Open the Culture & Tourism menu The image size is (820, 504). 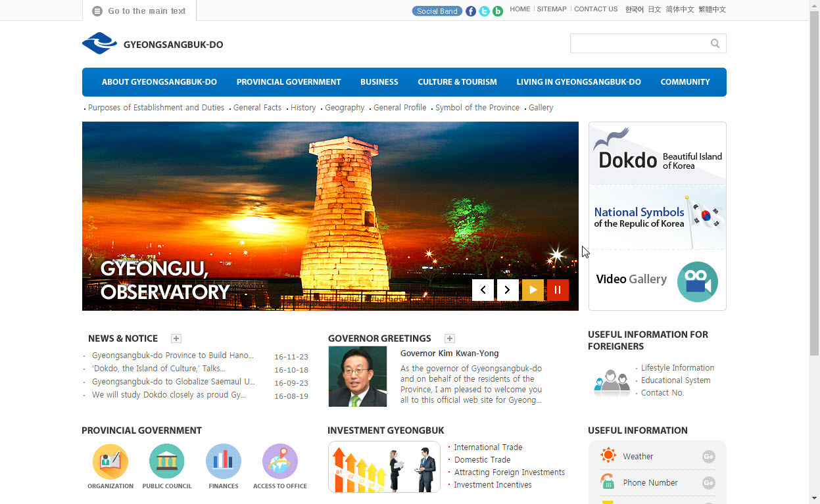coord(457,82)
